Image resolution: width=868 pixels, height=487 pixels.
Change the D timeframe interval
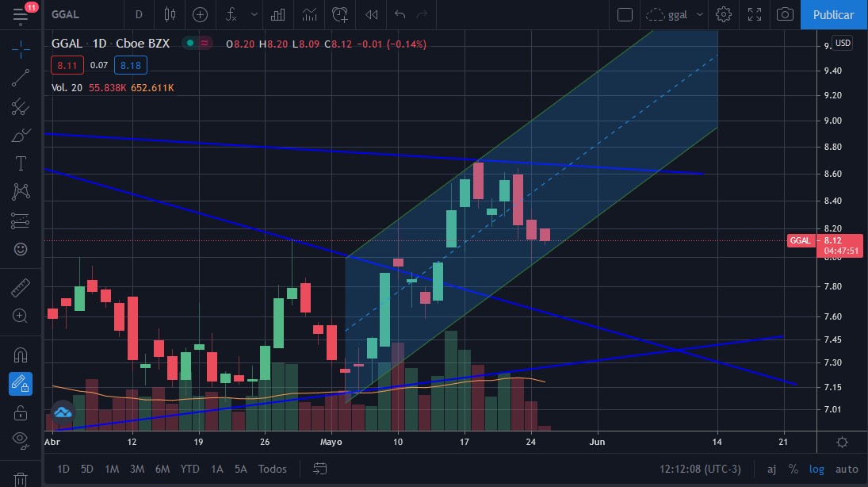pos(139,15)
